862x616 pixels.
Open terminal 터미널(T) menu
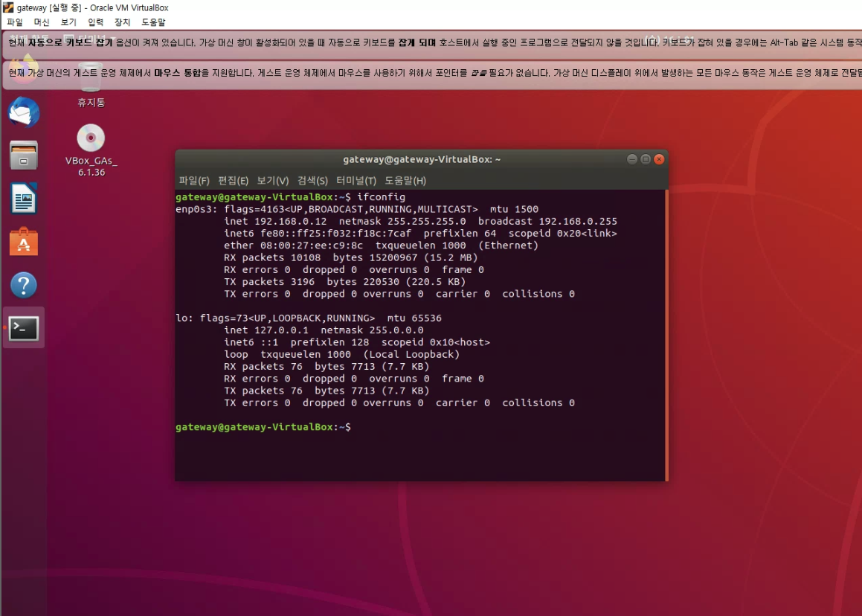[x=356, y=180]
